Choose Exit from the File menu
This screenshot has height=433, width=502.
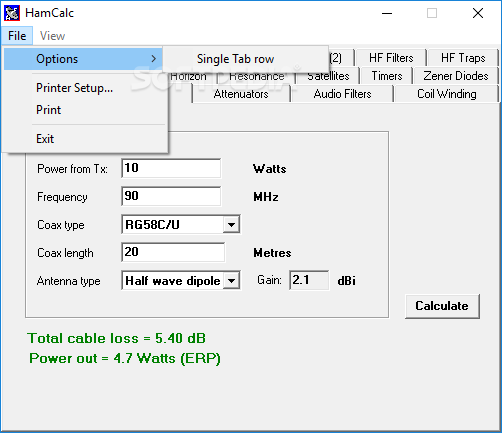(45, 139)
